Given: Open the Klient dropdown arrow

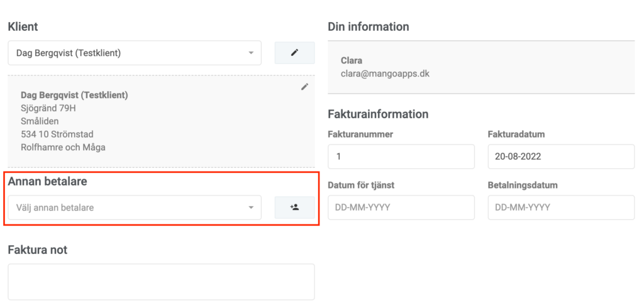Looking at the screenshot, I should 251,53.
